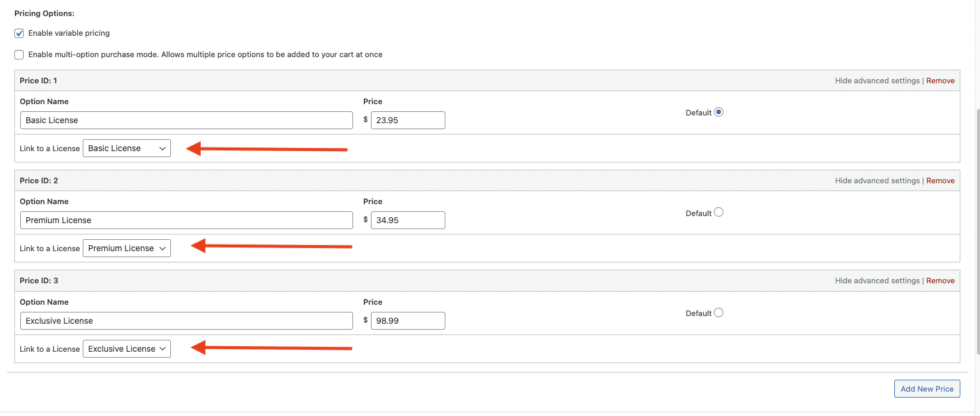Hide advanced settings for Price ID 3
The width and height of the screenshot is (980, 416).
pos(877,281)
